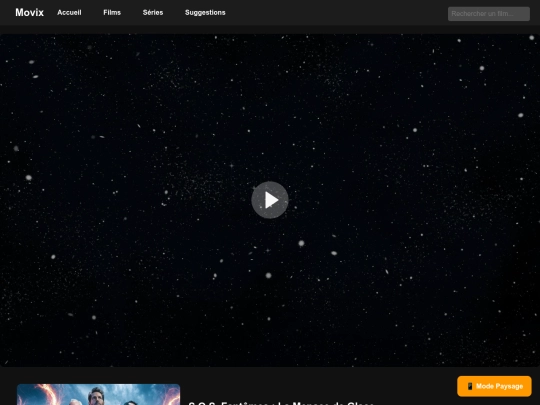540x405 pixels.
Task: Click the Movix logo
Action: [x=29, y=12]
